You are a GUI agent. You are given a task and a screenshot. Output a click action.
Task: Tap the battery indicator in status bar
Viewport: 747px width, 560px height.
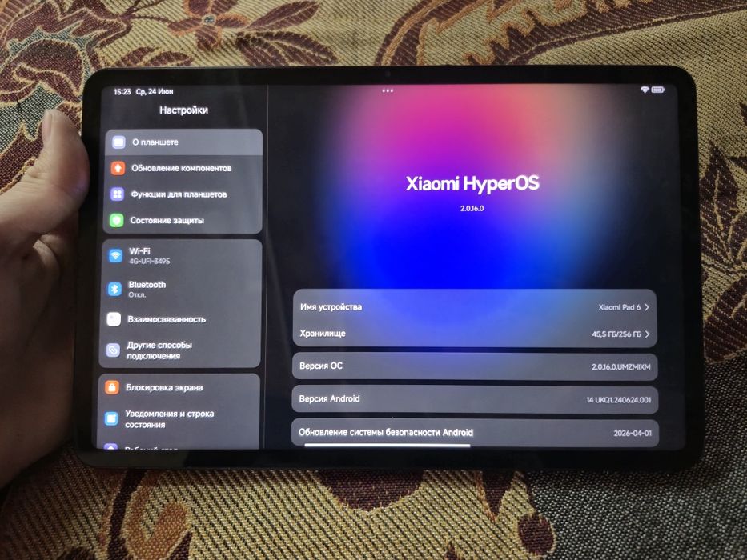tap(658, 90)
